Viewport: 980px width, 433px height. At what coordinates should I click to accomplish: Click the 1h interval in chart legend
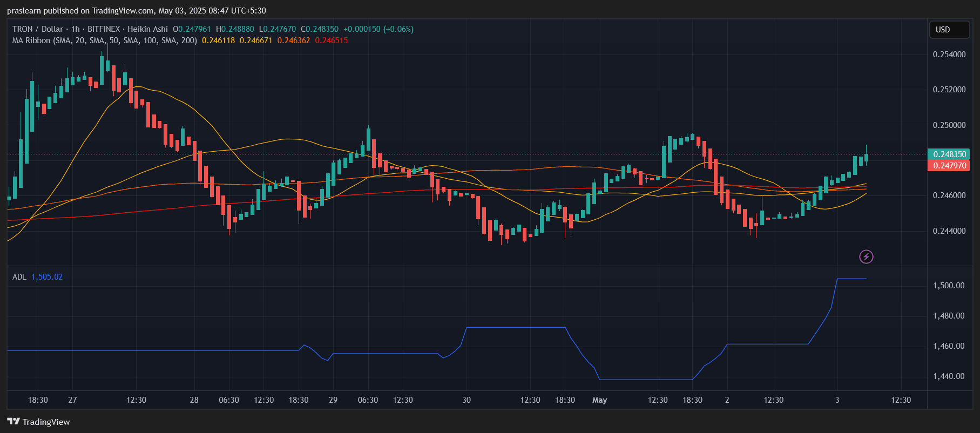(x=75, y=29)
